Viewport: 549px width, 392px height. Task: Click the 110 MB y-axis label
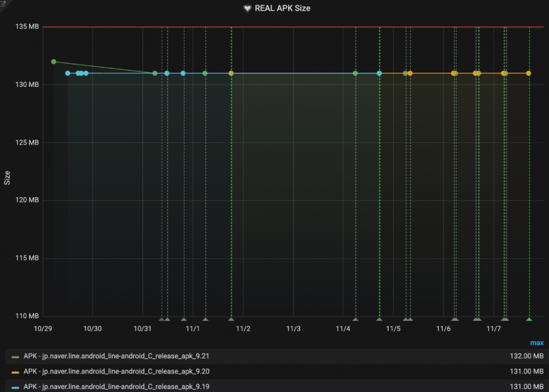(x=27, y=316)
